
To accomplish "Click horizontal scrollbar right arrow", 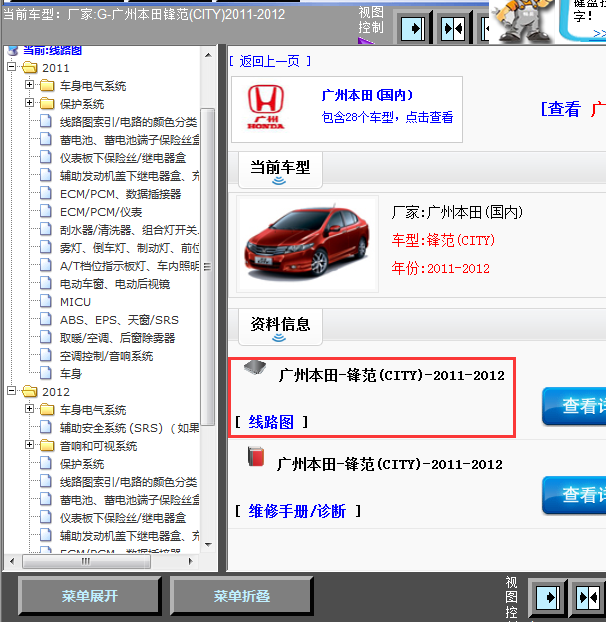I will [x=191, y=561].
